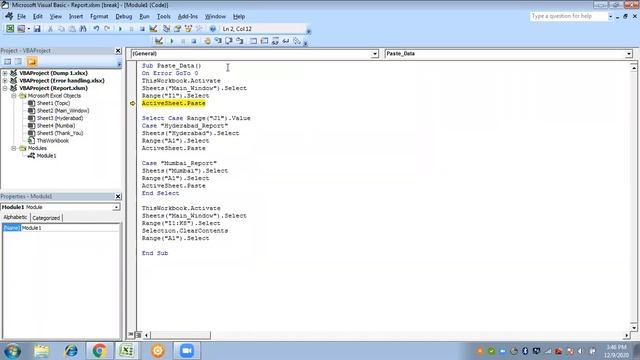Open the Run menu
The width and height of the screenshot is (640, 360).
[x=144, y=17]
